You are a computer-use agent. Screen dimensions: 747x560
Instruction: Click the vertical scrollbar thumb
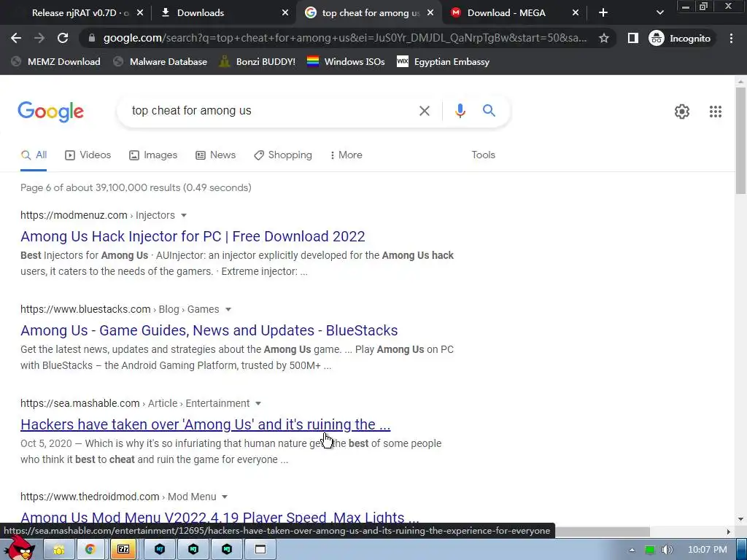point(740,141)
